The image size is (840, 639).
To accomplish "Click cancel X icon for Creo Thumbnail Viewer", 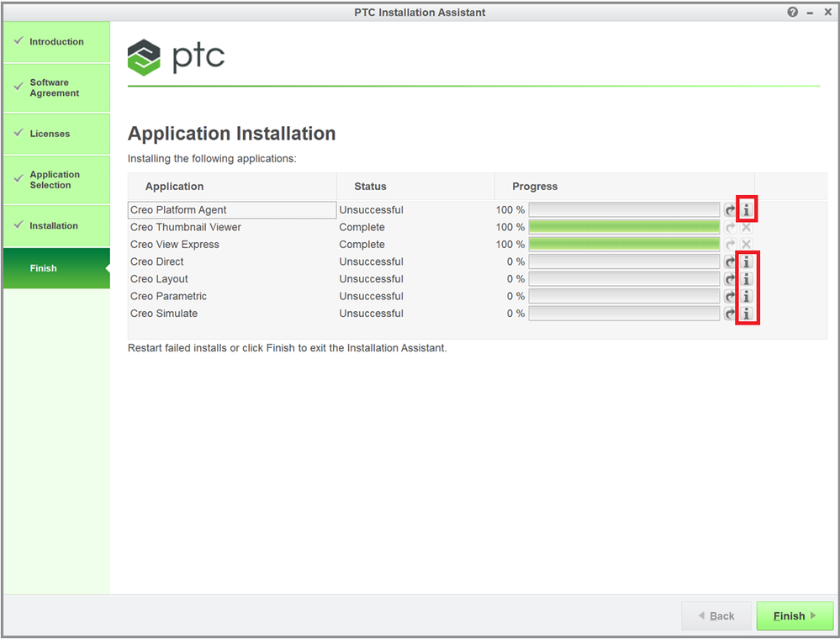I will (747, 227).
